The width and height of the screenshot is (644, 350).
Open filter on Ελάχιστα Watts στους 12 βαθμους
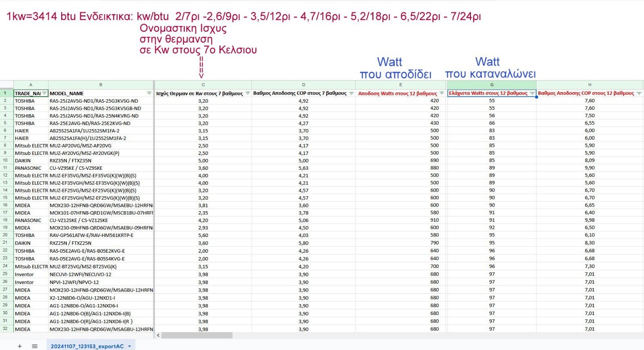532,93
